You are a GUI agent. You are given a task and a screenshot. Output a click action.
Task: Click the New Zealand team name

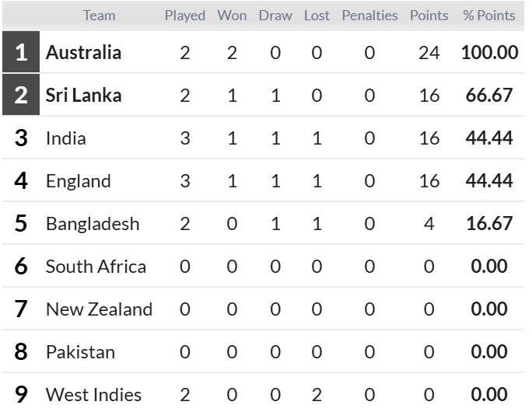[99, 309]
